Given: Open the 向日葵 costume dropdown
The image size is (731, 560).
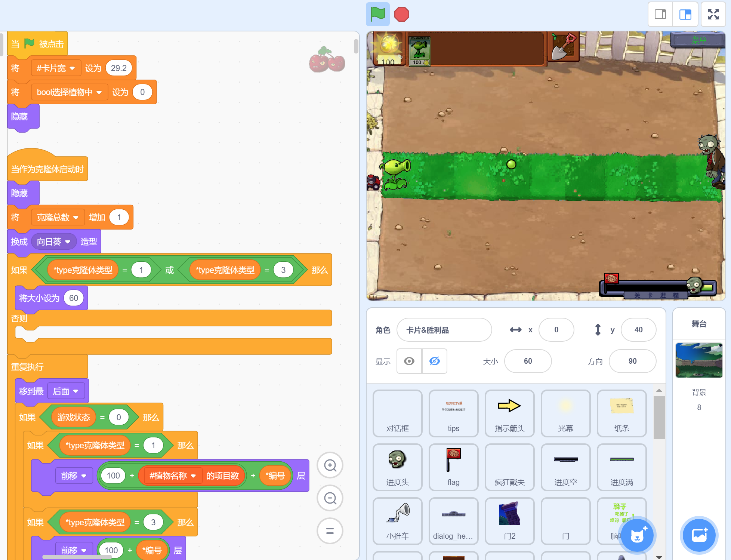Looking at the screenshot, I should tap(53, 242).
